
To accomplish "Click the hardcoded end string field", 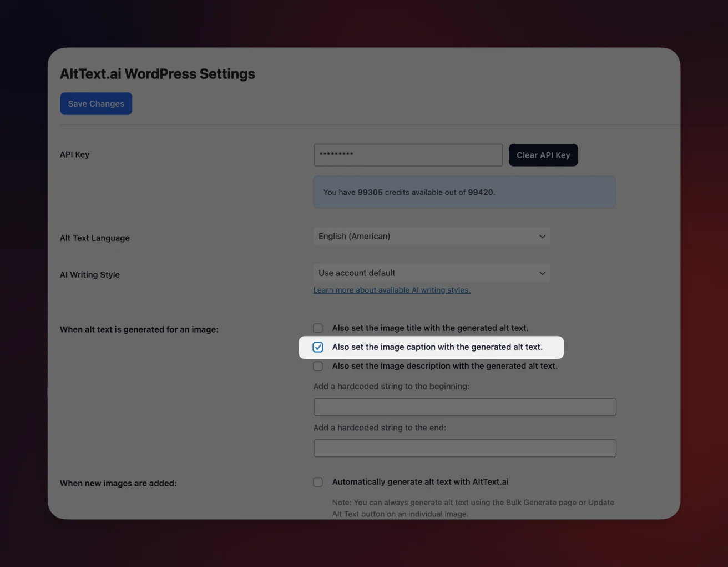I will [464, 448].
